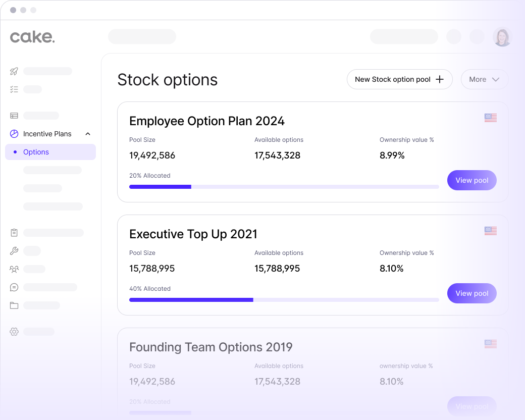Select the pie chart icon beside Incentive Plans
This screenshot has width=525, height=420.
pyautogui.click(x=14, y=134)
